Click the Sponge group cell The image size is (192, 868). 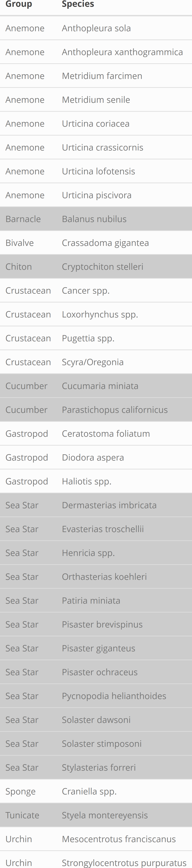tap(20, 792)
